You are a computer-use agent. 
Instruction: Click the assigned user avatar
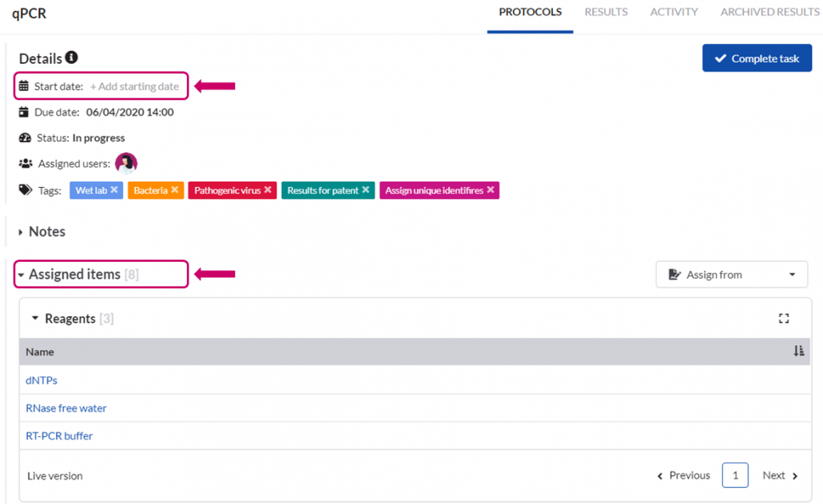coord(126,163)
